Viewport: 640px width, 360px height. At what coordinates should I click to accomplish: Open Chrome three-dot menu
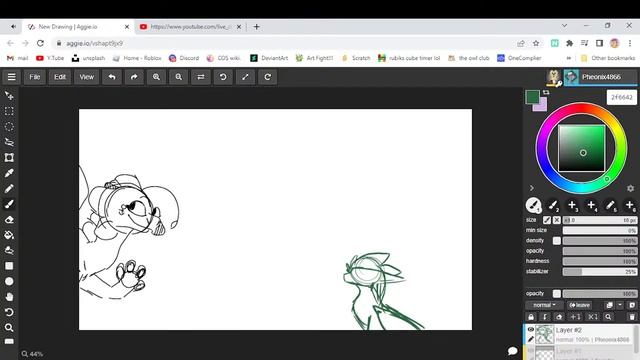pyautogui.click(x=630, y=43)
